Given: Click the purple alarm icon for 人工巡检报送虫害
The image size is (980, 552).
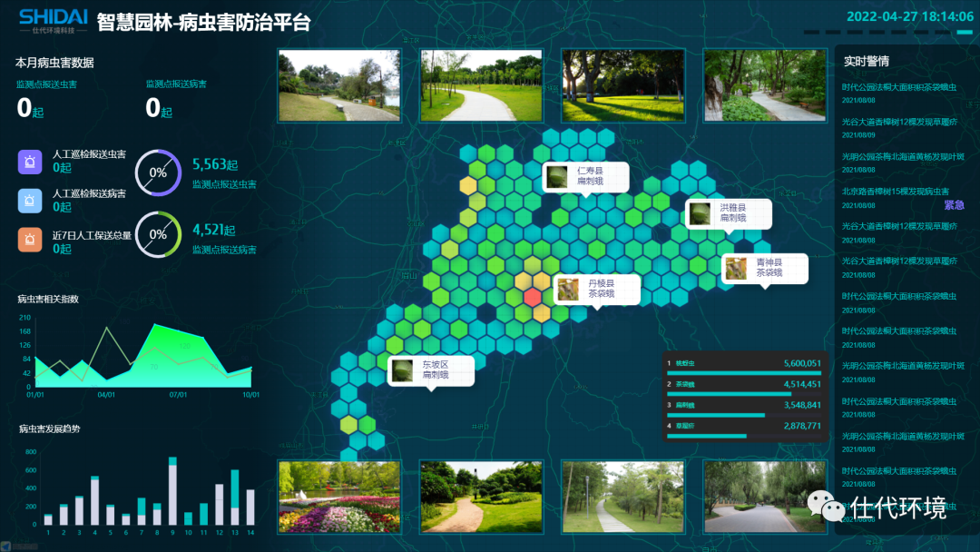Looking at the screenshot, I should (30, 162).
